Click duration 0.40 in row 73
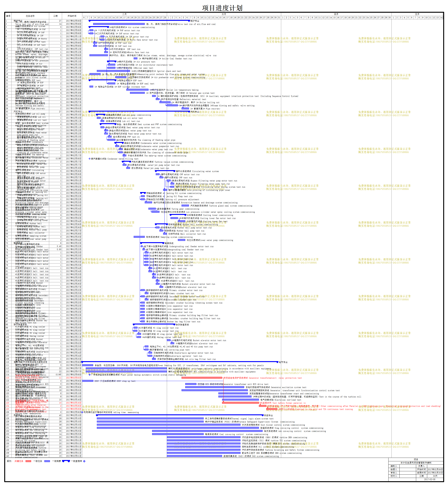 pyautogui.click(x=59, y=246)
